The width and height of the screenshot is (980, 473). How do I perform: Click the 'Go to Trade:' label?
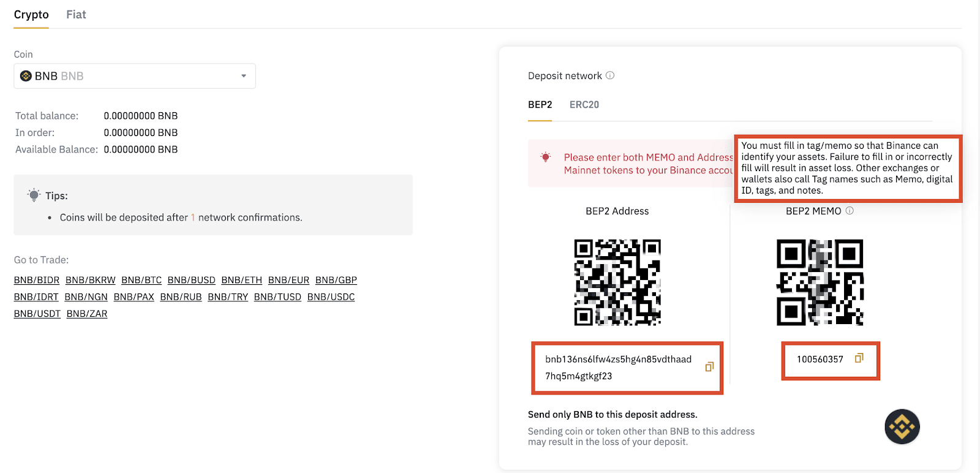point(42,260)
